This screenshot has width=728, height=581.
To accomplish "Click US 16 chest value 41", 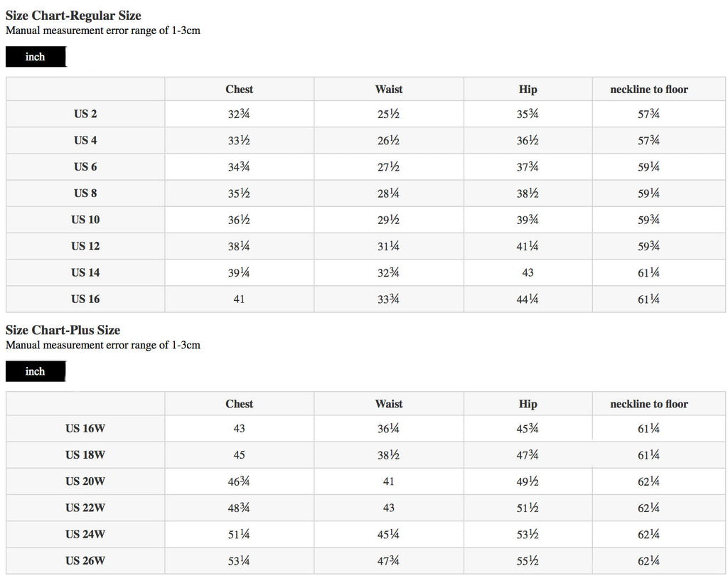I will pyautogui.click(x=239, y=299).
